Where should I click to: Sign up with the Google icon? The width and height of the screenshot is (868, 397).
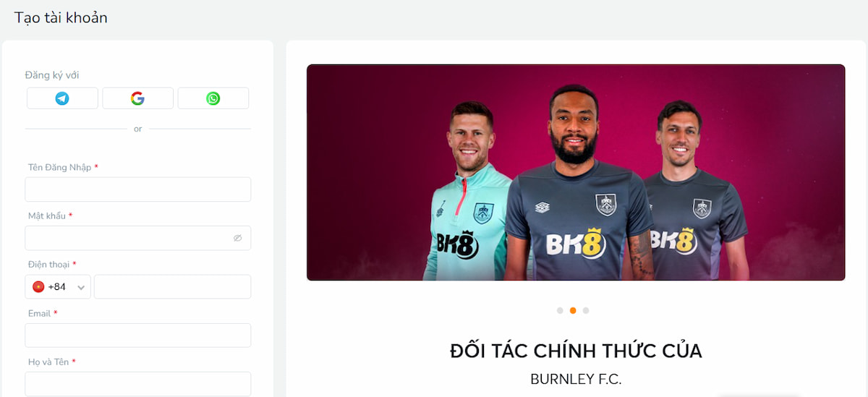click(137, 98)
